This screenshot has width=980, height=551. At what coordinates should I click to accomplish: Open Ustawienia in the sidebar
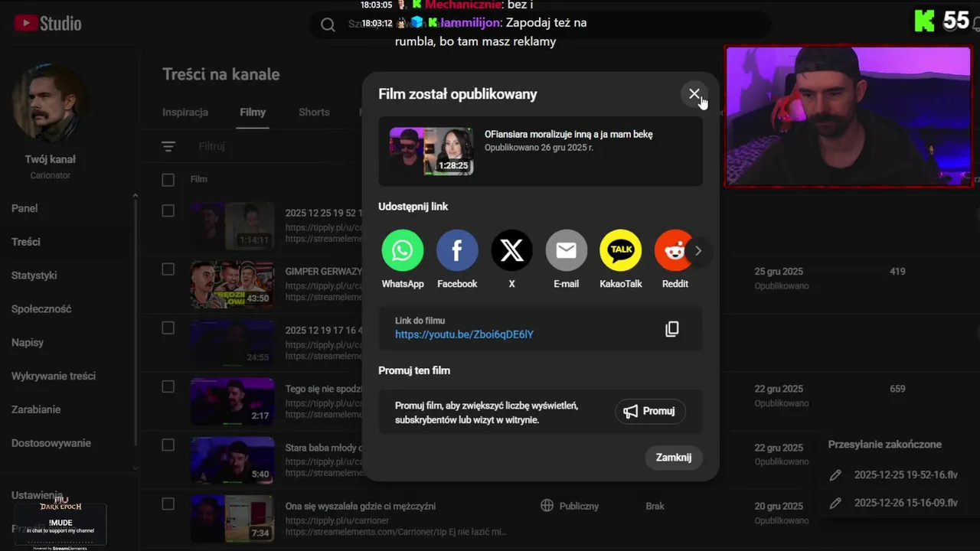pos(37,495)
